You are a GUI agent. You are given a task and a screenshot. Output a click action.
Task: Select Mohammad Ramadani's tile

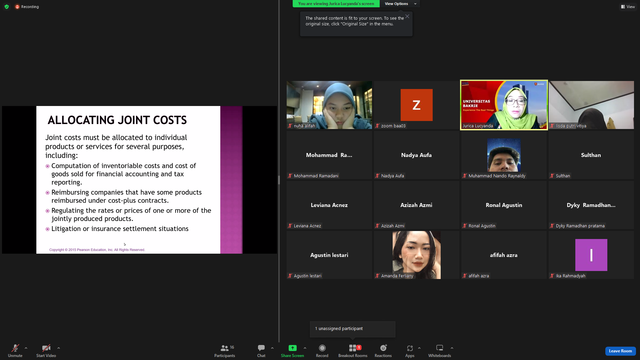coord(329,155)
